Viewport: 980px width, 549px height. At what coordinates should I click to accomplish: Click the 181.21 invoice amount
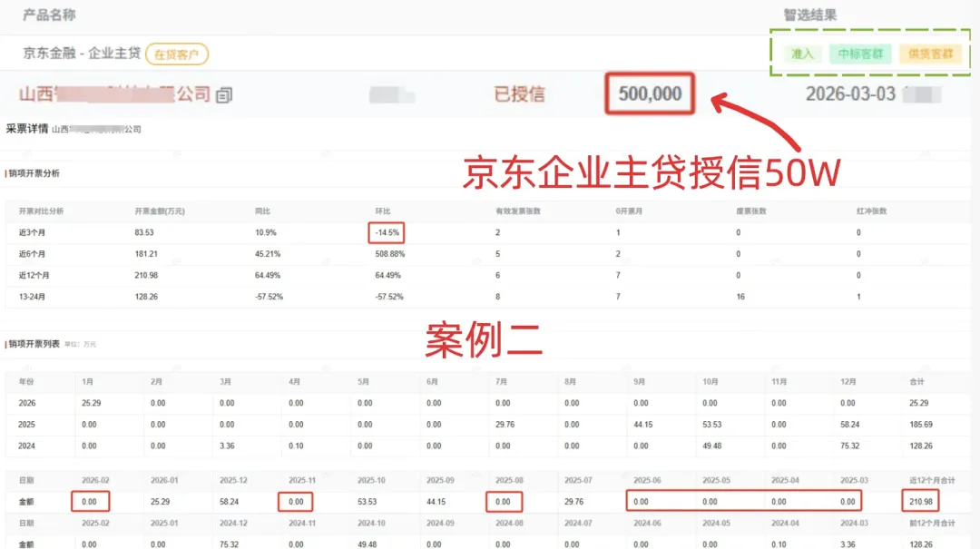pyautogui.click(x=145, y=254)
